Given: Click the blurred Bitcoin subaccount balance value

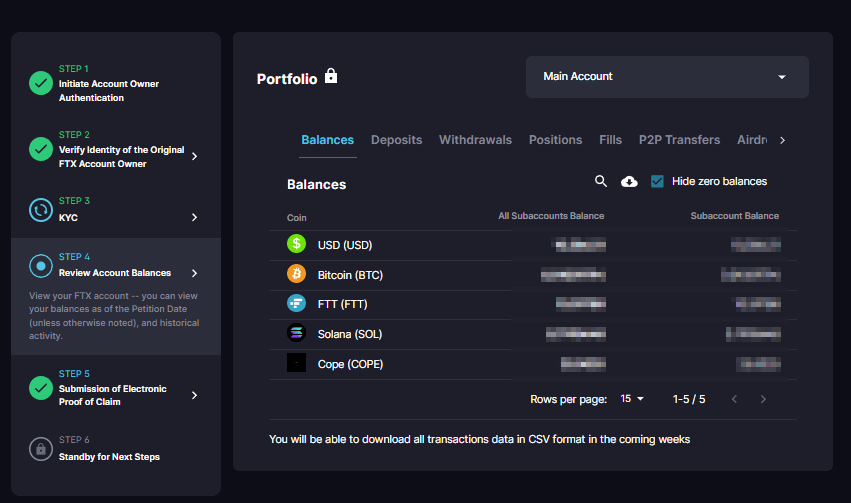Looking at the screenshot, I should 751,275.
